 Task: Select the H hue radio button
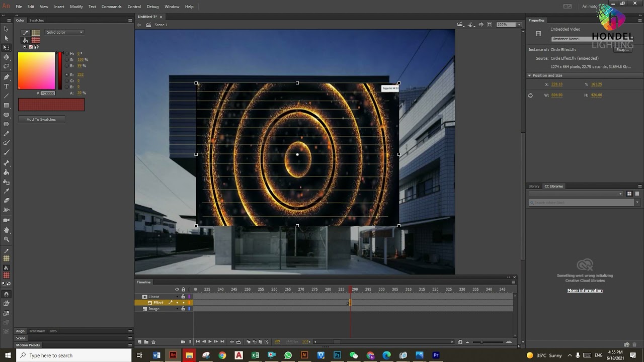(x=67, y=53)
